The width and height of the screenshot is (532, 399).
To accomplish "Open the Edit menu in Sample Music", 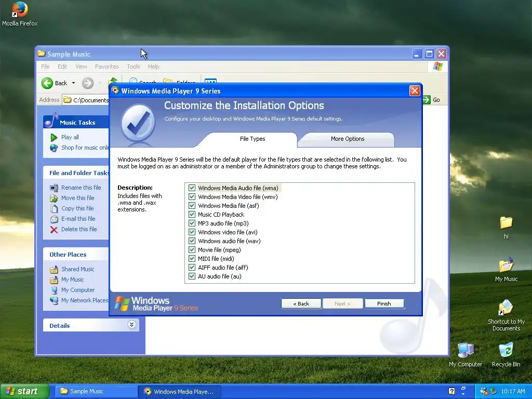I will point(62,66).
